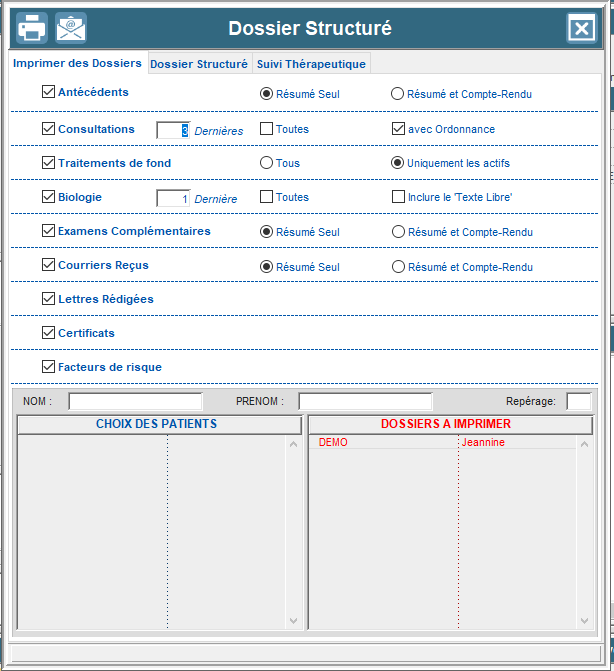The height and width of the screenshot is (671, 614).
Task: Click the email envelope icon
Action: 71,28
